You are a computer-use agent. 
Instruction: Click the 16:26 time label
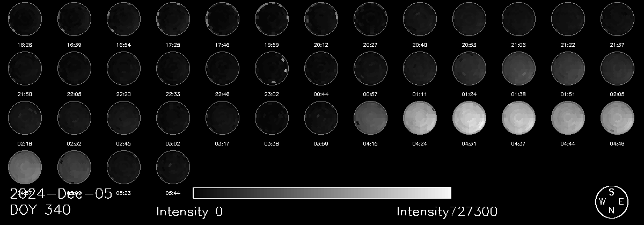(25, 45)
